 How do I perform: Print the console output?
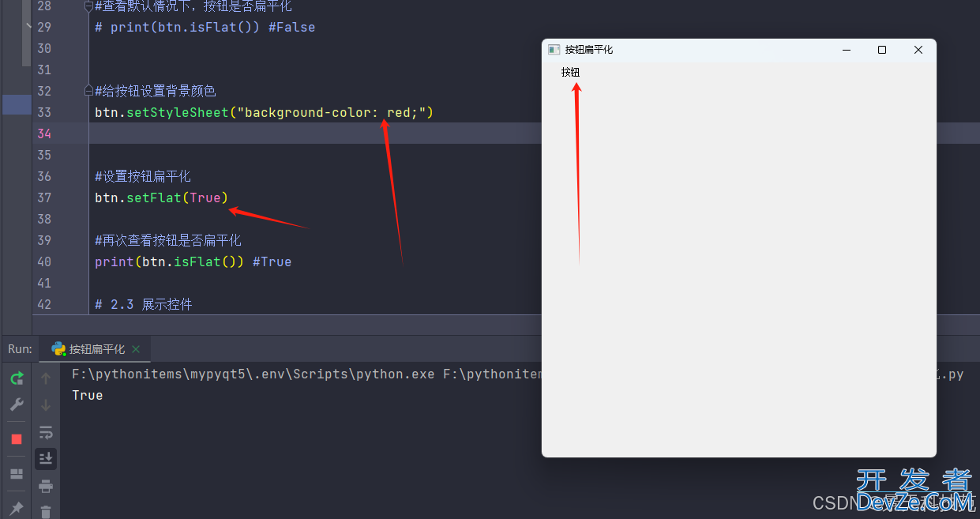click(46, 485)
